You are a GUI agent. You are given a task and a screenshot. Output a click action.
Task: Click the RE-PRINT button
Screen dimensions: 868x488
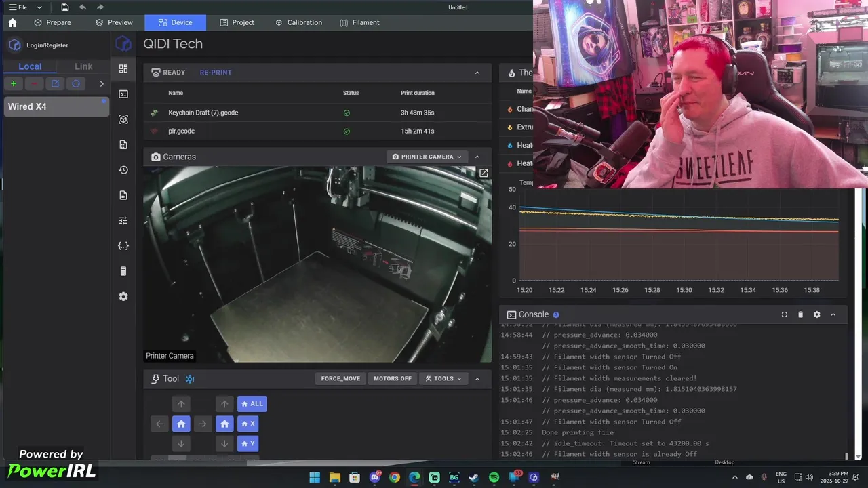(216, 73)
